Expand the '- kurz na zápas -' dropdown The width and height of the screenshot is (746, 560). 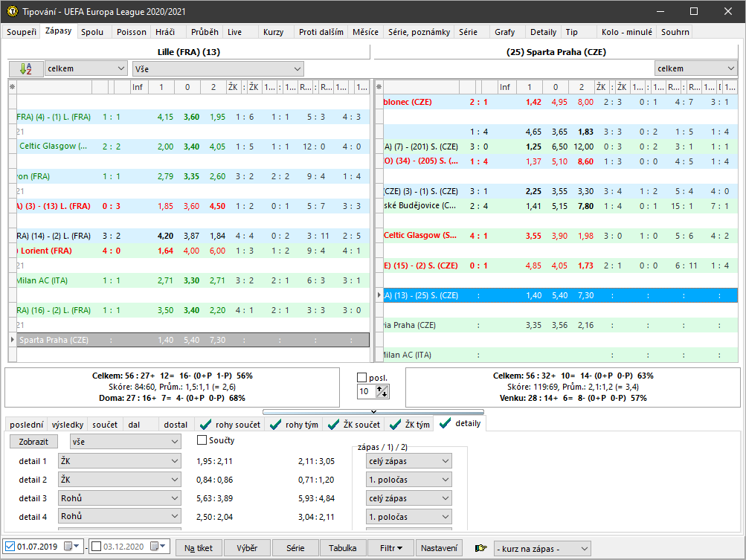pyautogui.click(x=541, y=549)
